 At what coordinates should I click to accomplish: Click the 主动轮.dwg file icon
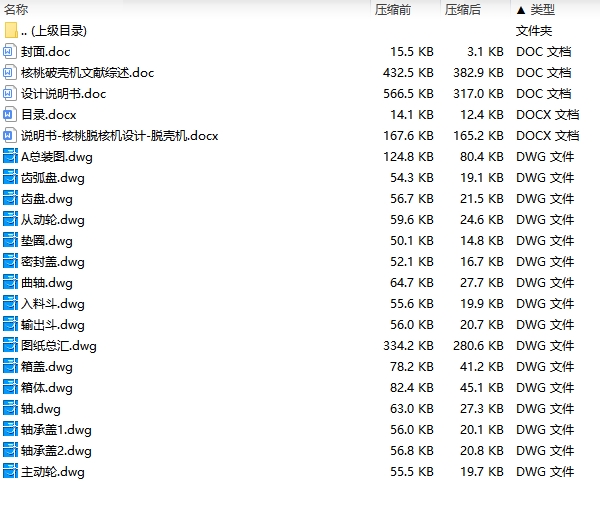click(10, 471)
